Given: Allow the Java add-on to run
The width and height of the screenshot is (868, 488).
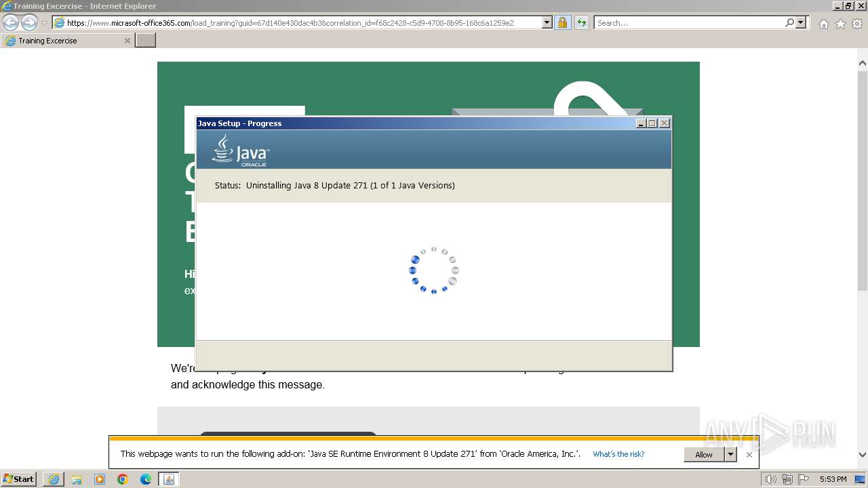Looking at the screenshot, I should click(x=704, y=455).
